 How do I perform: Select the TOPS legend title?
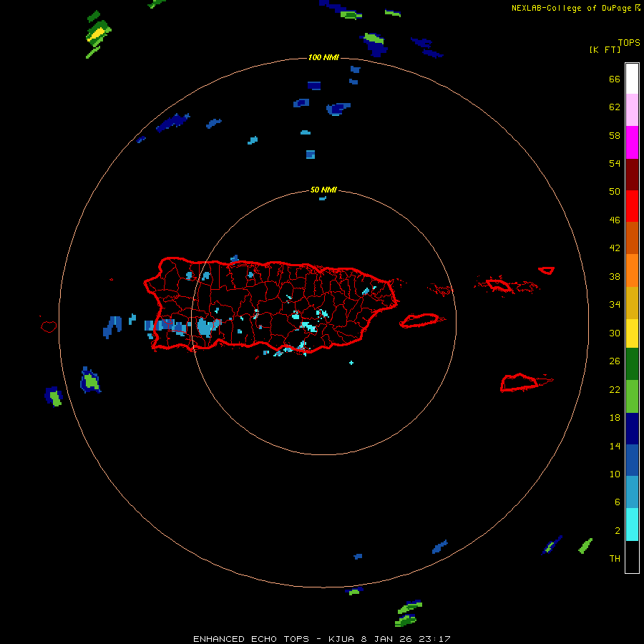click(629, 42)
